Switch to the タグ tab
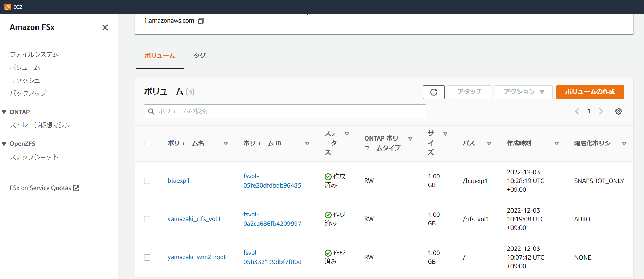Image resolution: width=644 pixels, height=279 pixels. tap(199, 56)
